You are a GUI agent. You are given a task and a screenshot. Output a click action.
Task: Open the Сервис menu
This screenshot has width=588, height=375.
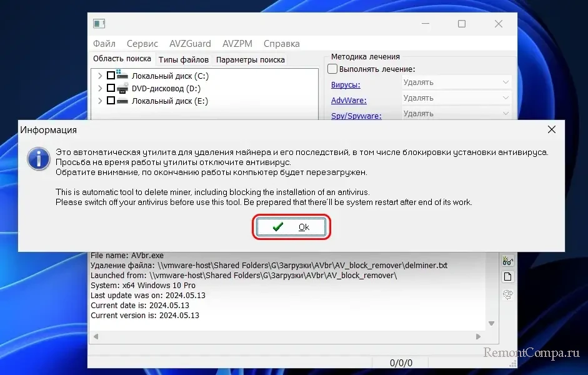tap(142, 44)
